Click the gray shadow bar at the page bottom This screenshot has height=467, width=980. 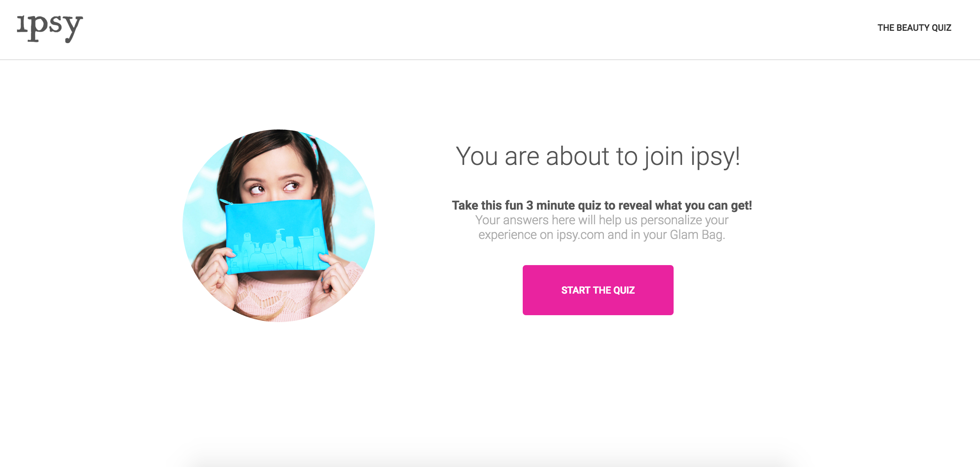pyautogui.click(x=490, y=459)
